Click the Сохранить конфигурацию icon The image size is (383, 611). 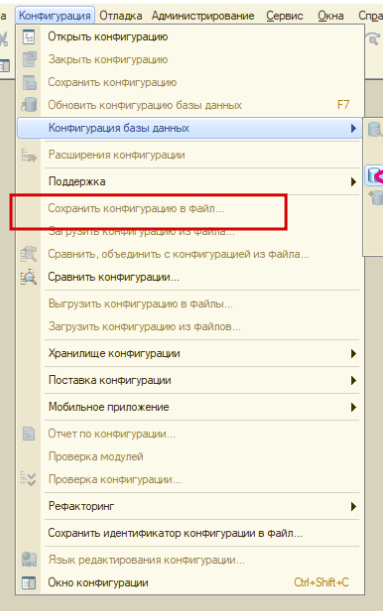[29, 83]
